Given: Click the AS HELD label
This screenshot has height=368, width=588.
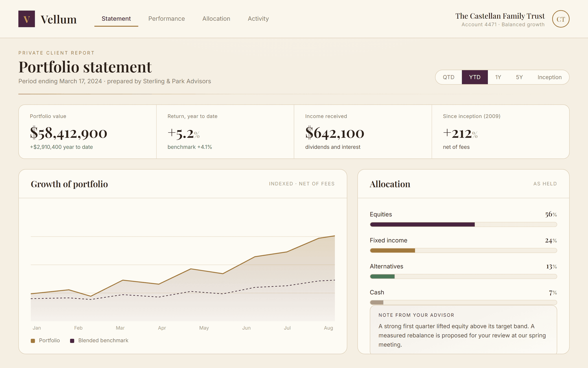Looking at the screenshot, I should point(545,184).
